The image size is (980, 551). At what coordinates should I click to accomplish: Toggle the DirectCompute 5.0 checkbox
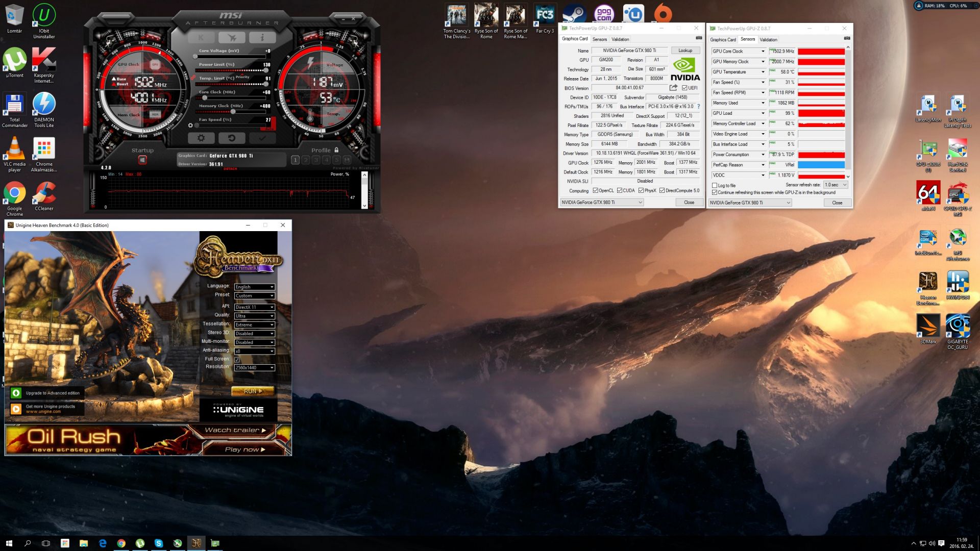(661, 191)
